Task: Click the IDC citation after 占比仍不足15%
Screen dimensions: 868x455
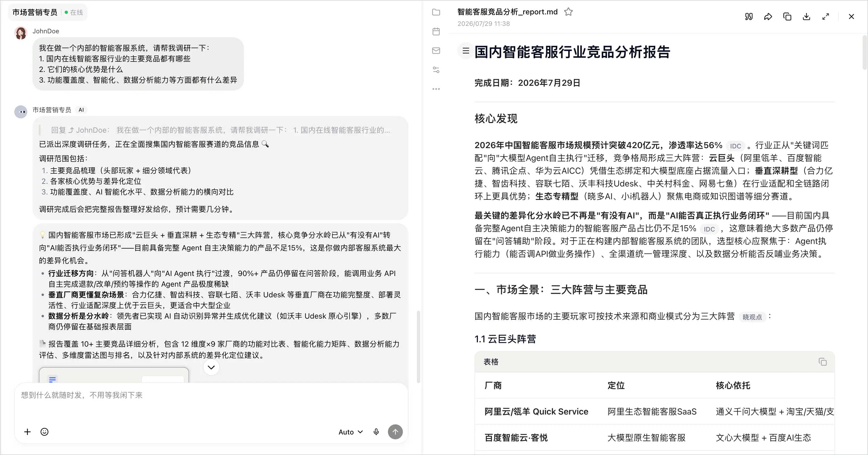Action: [x=709, y=229]
